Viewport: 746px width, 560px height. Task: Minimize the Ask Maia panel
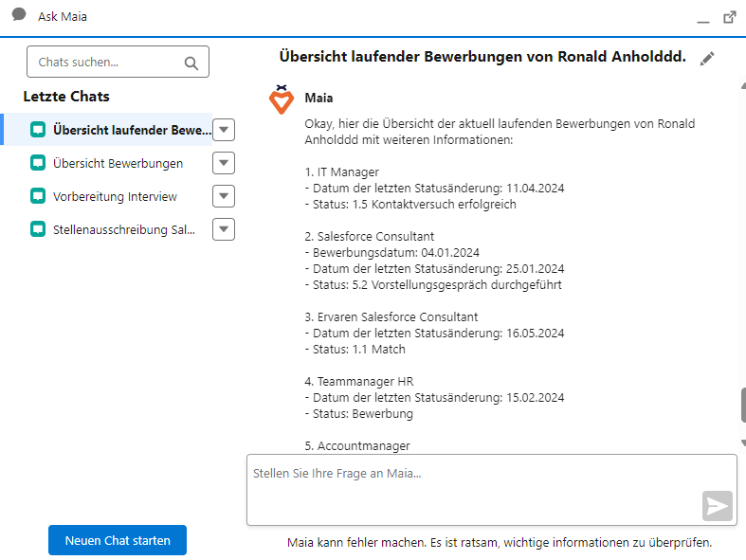tap(702, 18)
